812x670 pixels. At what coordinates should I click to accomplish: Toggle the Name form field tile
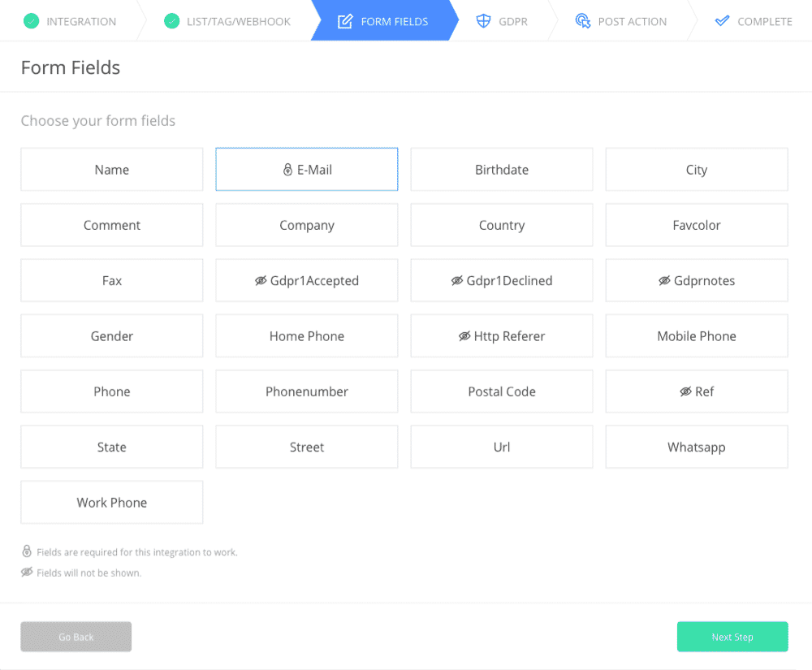point(112,169)
